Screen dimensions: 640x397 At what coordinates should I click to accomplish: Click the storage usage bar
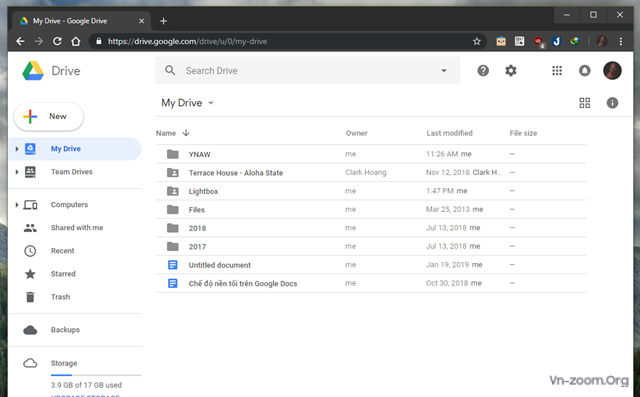pyautogui.click(x=96, y=375)
